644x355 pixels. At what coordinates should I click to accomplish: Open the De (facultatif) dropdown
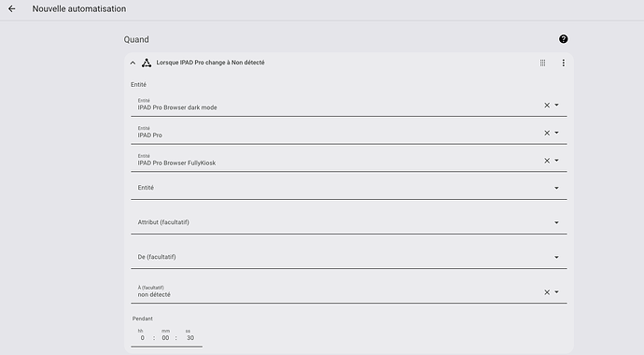tap(349, 257)
